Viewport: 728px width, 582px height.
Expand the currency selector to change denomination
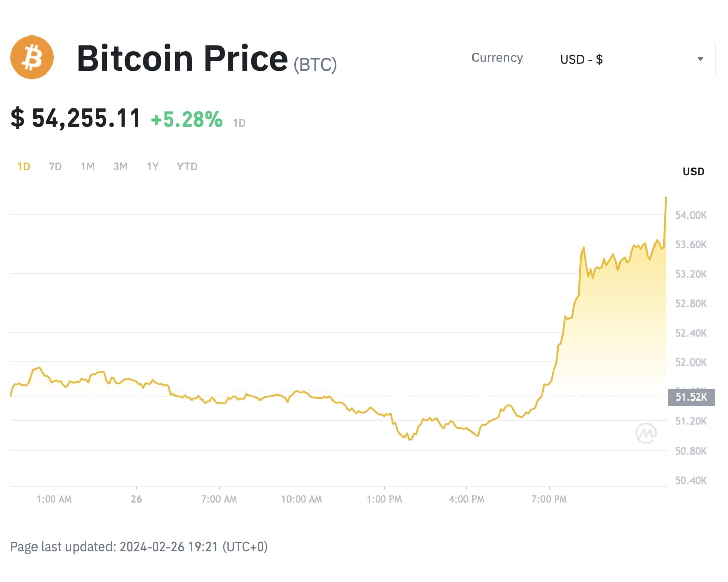631,59
